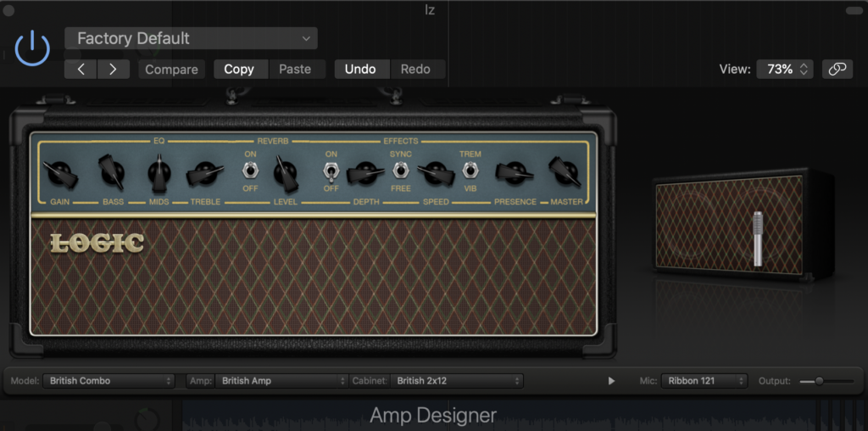
Task: Open the Amp British Amp dropdown
Action: point(281,381)
